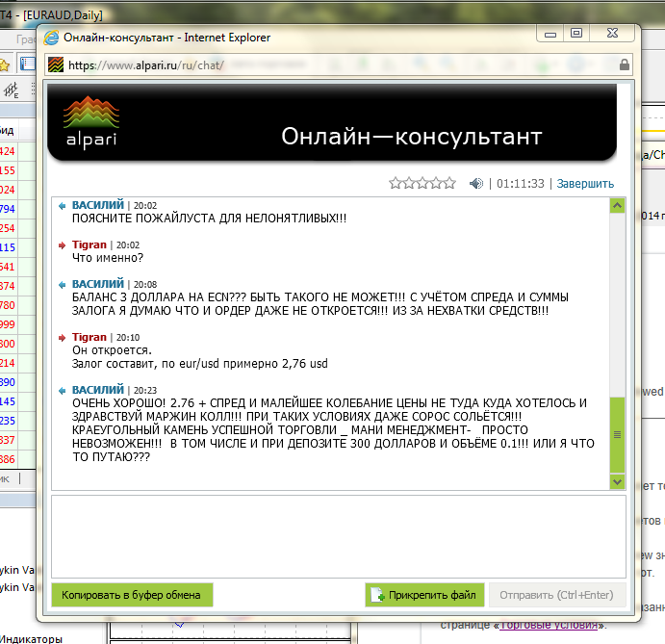
Task: Click the scroll up arrow in chat history
Action: coord(617,206)
